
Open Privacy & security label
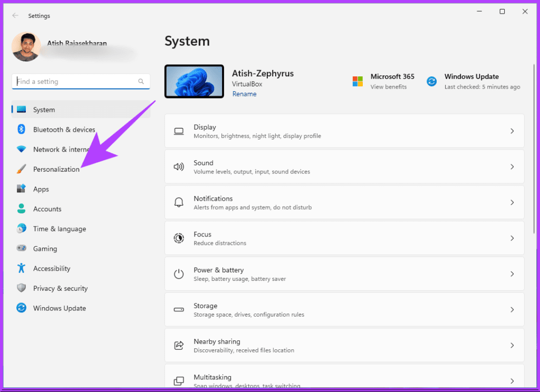coord(60,288)
